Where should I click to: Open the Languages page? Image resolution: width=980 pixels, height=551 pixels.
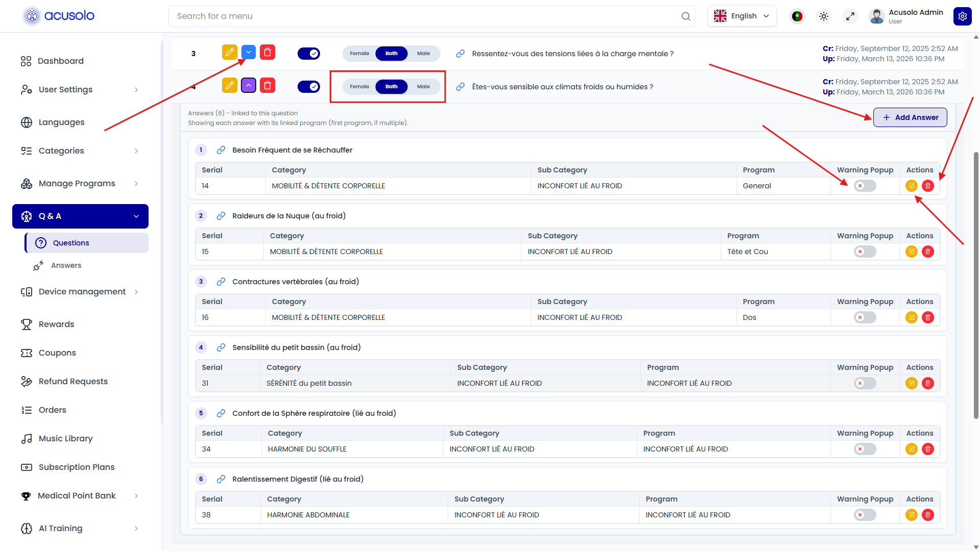tap(80, 122)
